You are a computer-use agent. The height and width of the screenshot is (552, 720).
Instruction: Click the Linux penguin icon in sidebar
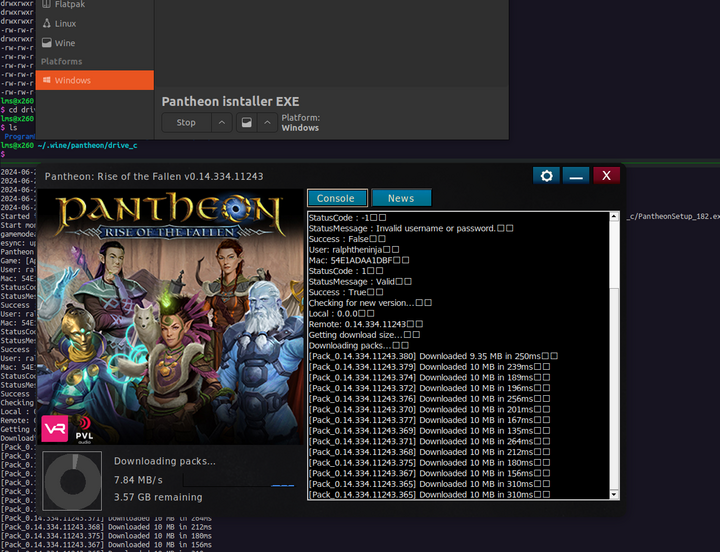coord(46,23)
